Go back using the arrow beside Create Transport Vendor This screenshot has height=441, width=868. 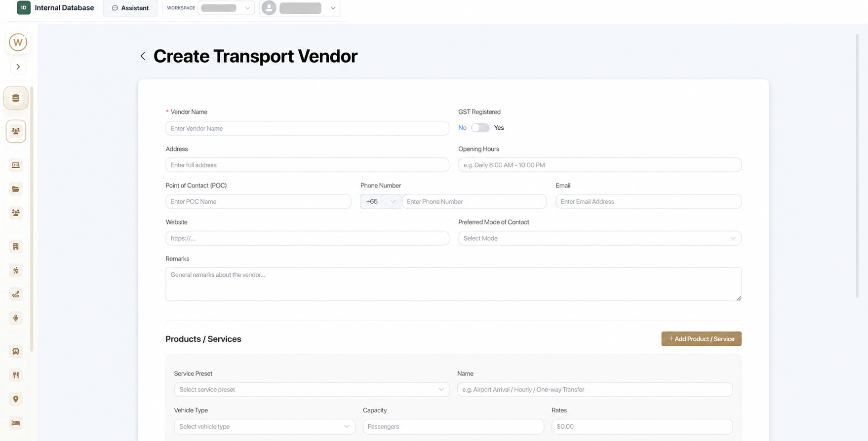click(143, 56)
